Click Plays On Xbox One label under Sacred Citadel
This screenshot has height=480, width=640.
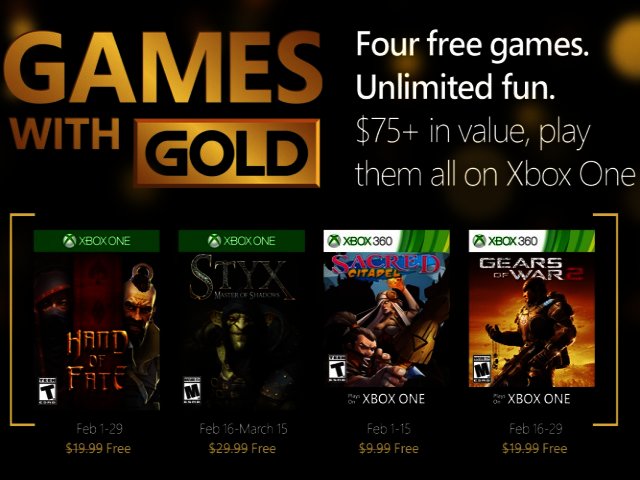tap(386, 398)
